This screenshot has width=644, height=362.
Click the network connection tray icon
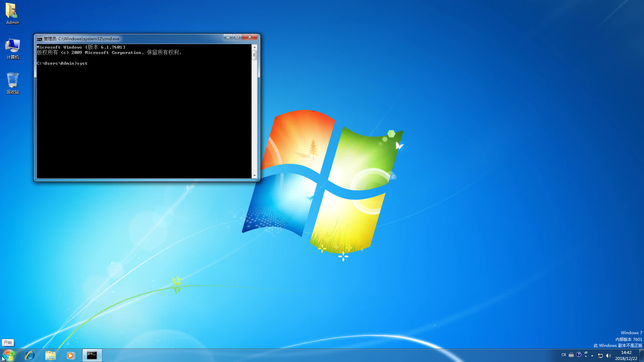click(600, 356)
